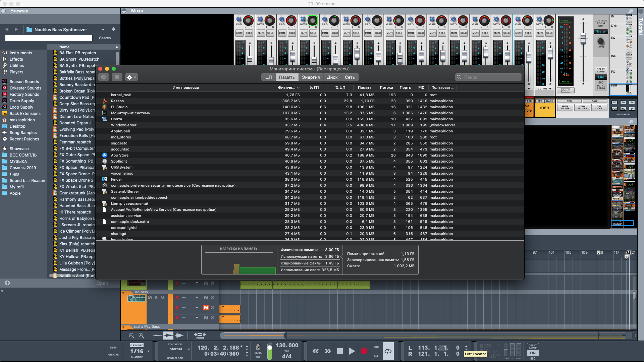This screenshot has width=644, height=362.
Task: Switch to the Энергия tab
Action: (311, 77)
